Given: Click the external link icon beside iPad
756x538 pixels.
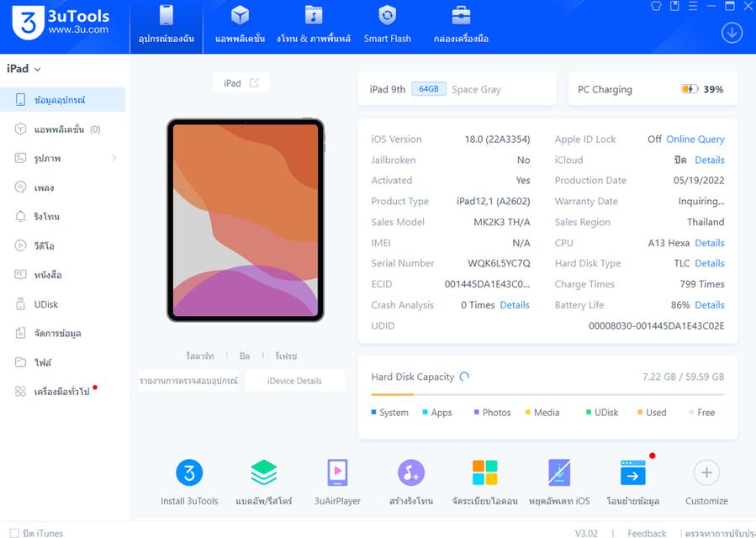Looking at the screenshot, I should tap(254, 83).
